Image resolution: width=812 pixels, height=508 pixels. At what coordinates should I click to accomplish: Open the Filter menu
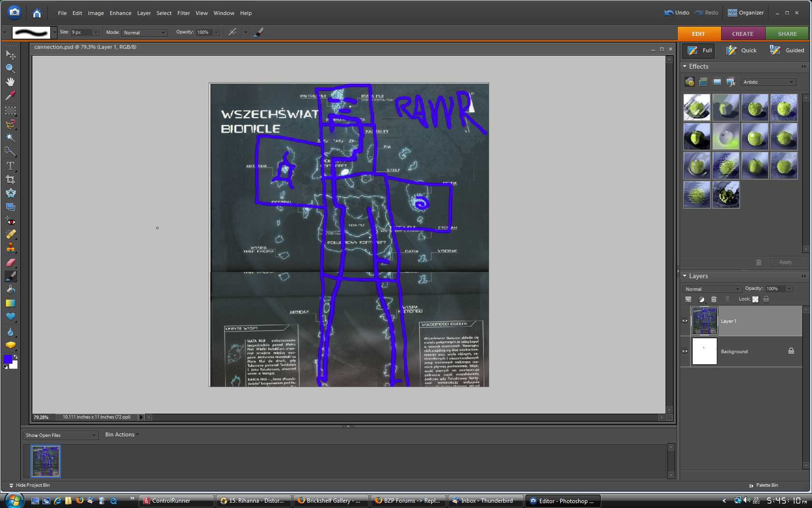[183, 13]
